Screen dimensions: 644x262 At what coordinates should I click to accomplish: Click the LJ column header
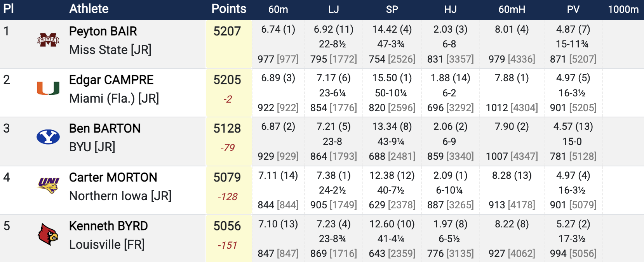coord(334,9)
